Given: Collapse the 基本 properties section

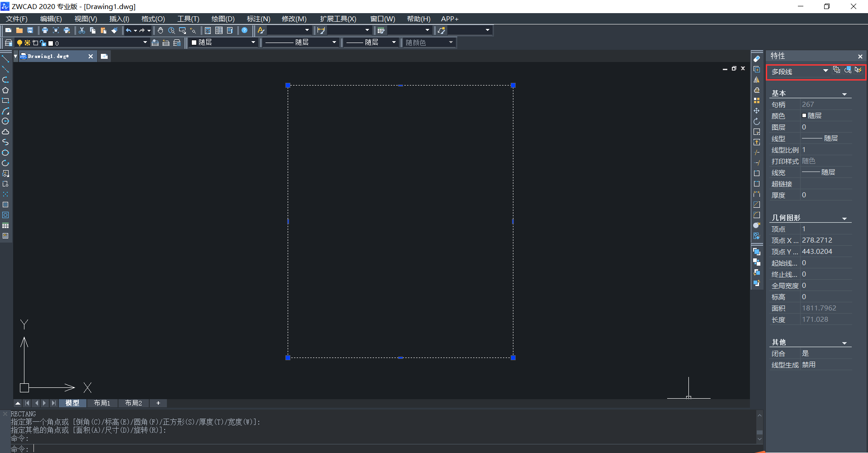Looking at the screenshot, I should 844,94.
